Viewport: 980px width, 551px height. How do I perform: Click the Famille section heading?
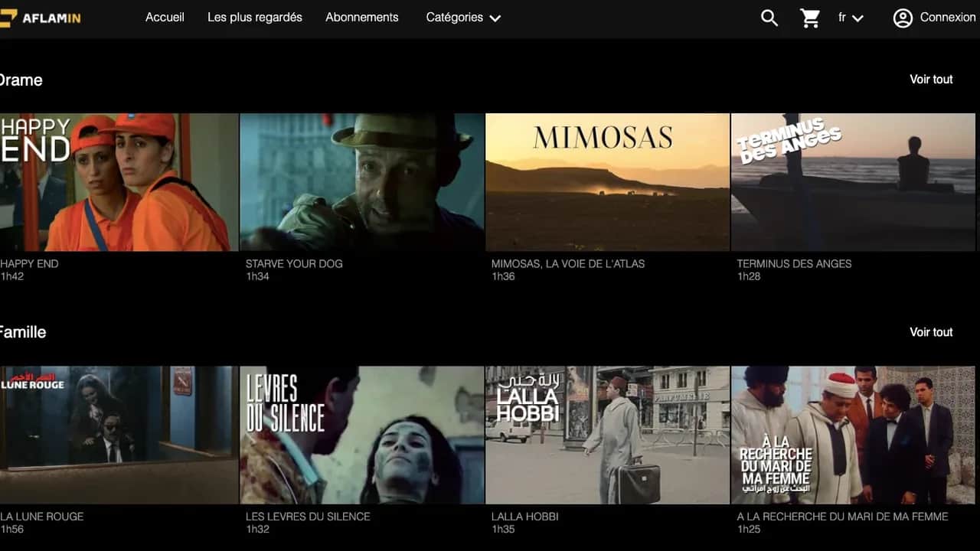(x=23, y=332)
